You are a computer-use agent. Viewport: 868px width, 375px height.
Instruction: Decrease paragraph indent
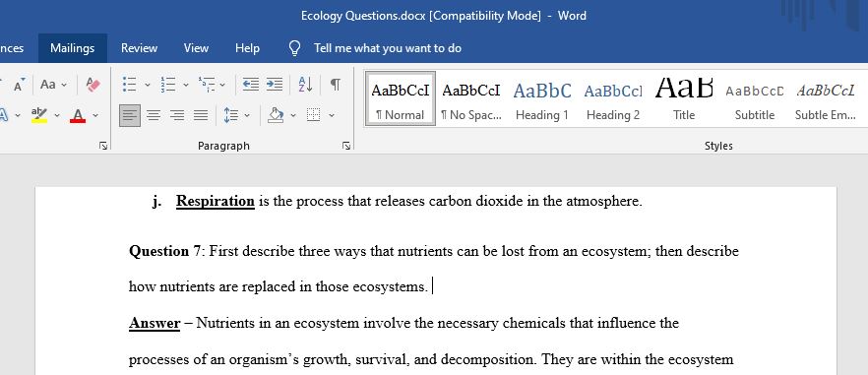(251, 85)
